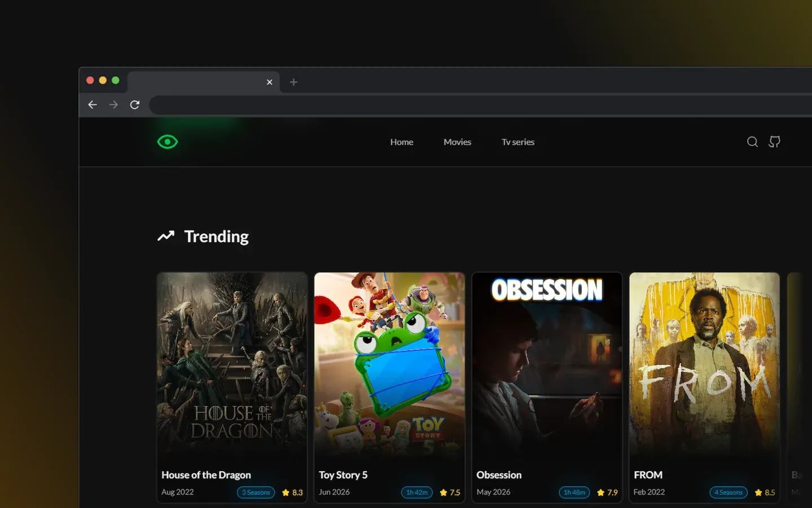Screen dimensions: 812x508
Task: Open the search icon in the navbar
Action: pyautogui.click(x=752, y=142)
